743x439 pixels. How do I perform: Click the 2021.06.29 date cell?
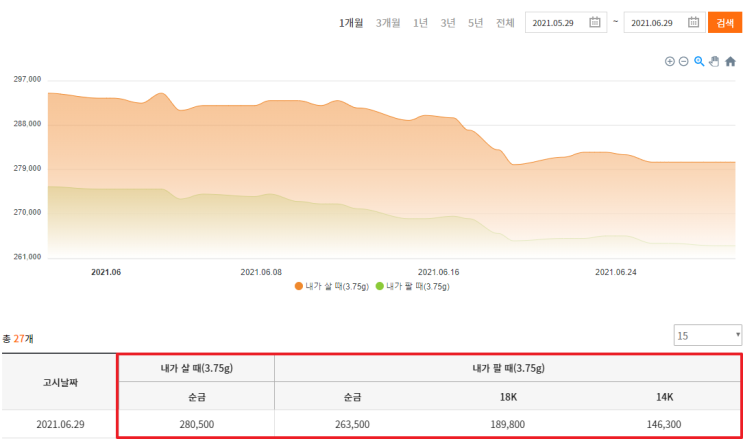pyautogui.click(x=60, y=424)
